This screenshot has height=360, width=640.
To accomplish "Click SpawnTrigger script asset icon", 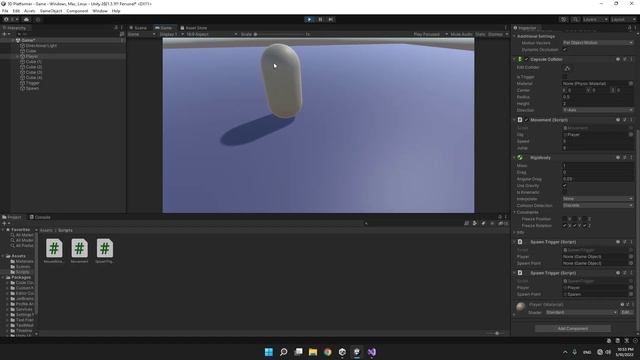I will 105,248.
